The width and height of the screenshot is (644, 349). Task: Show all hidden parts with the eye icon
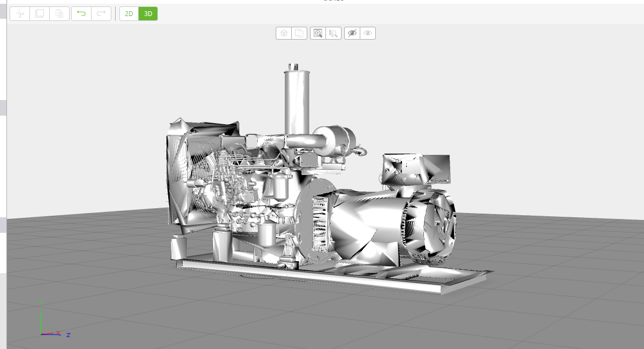[368, 33]
